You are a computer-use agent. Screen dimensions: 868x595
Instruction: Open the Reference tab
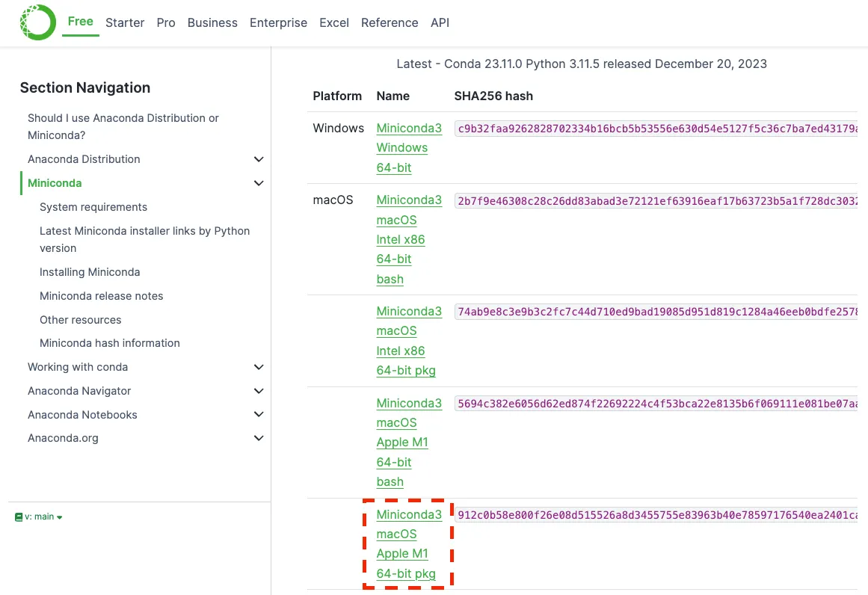(x=390, y=22)
